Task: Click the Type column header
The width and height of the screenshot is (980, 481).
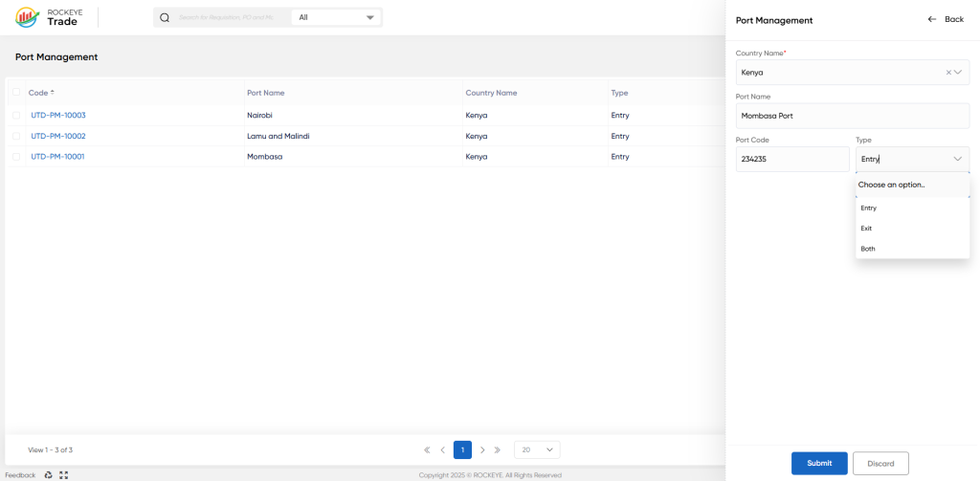Action: point(619,93)
